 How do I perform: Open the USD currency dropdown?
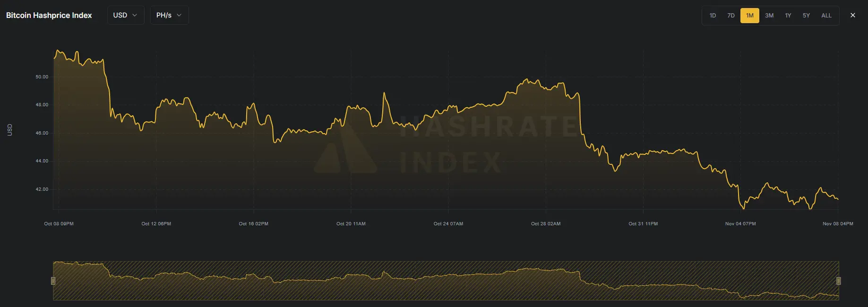click(x=125, y=15)
